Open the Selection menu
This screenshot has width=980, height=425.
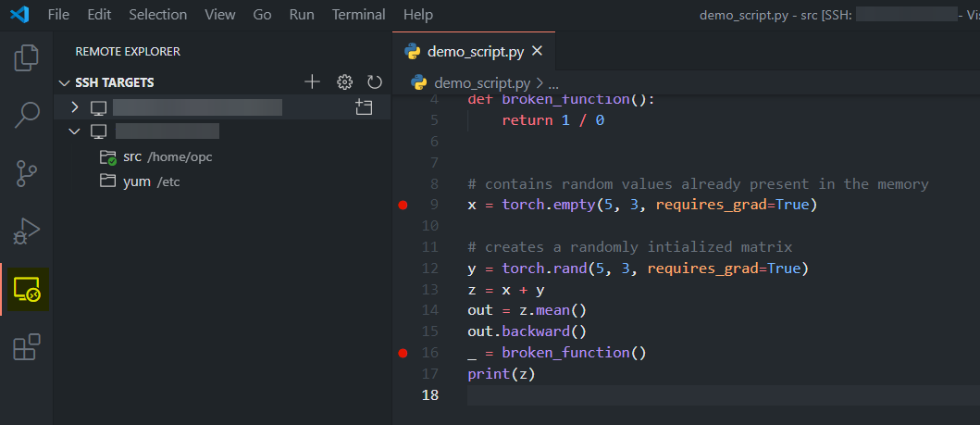pyautogui.click(x=157, y=15)
